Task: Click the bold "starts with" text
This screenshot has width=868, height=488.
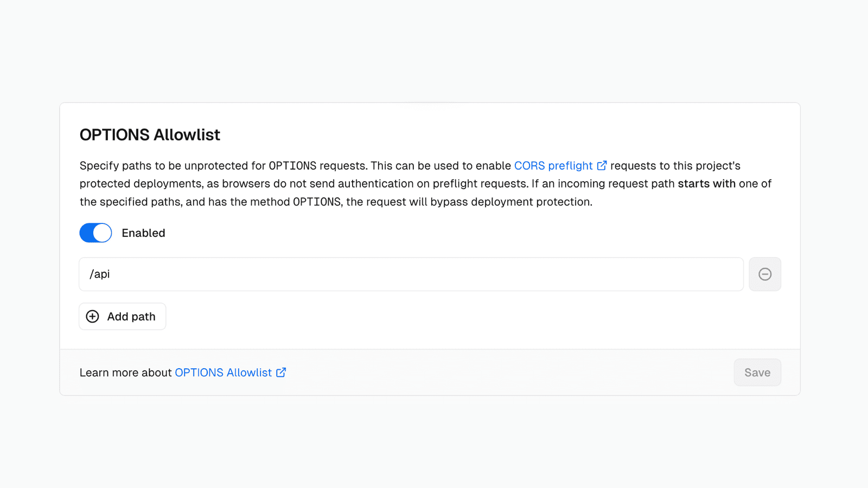Action: coord(706,184)
